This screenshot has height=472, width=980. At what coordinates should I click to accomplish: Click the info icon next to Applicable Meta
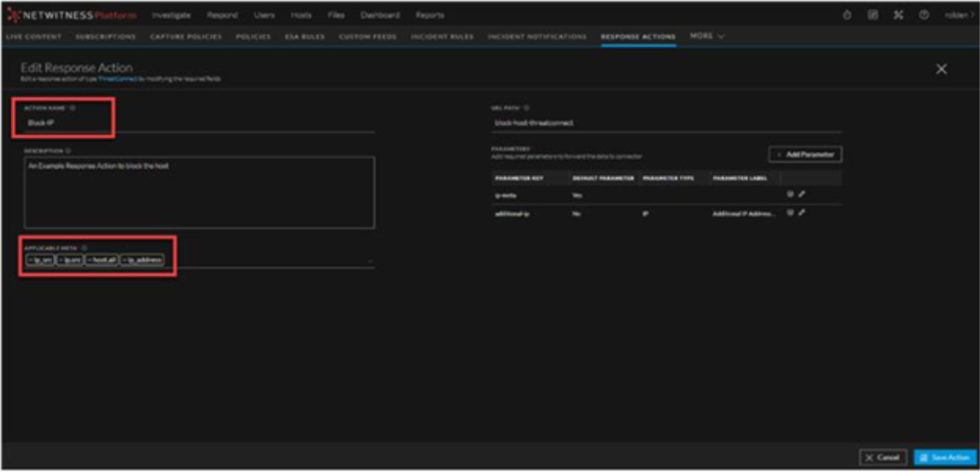(x=84, y=247)
